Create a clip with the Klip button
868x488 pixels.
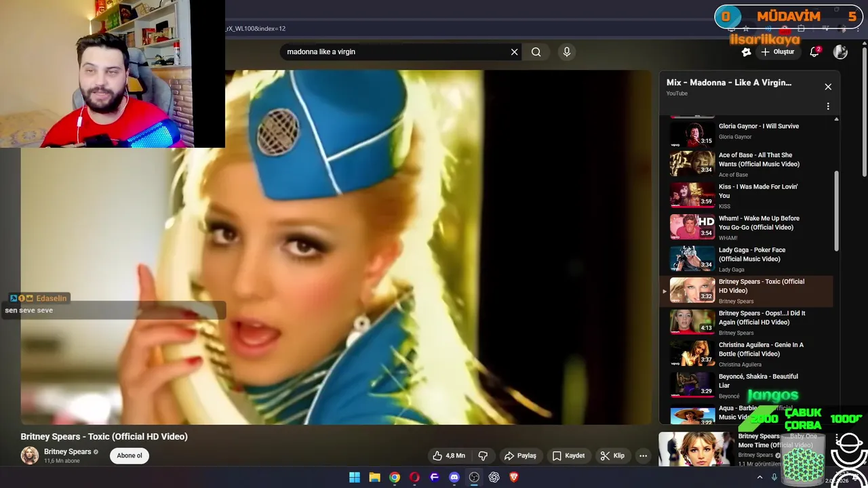(x=612, y=455)
